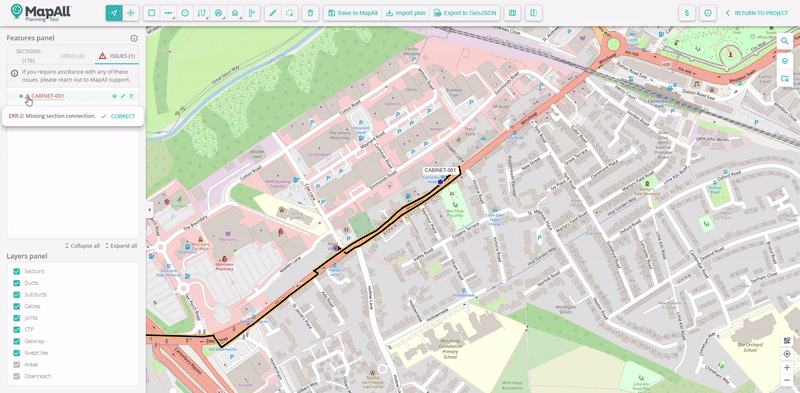Activate the pencil edit tool
This screenshot has width=800, height=393.
273,13
